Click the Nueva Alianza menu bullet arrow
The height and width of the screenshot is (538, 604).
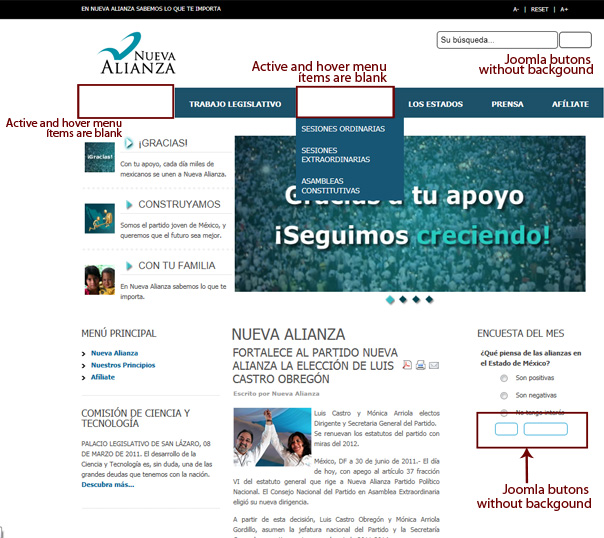click(x=84, y=354)
